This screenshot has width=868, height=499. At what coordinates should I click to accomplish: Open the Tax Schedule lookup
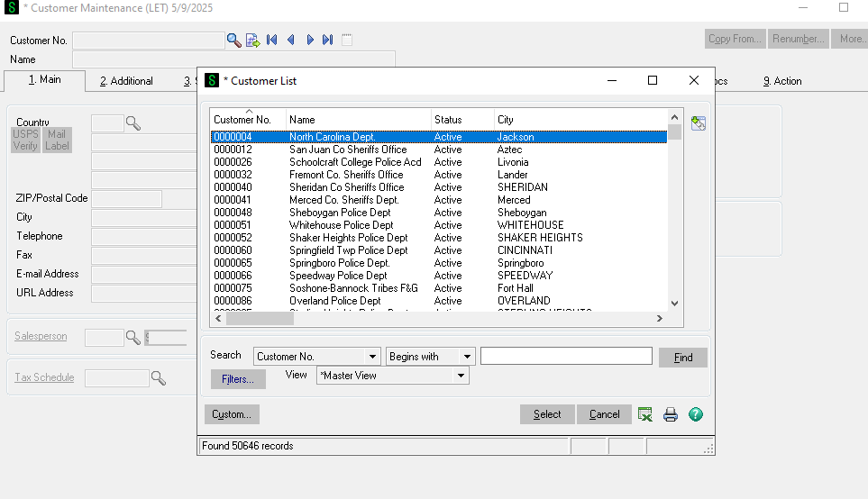(159, 378)
